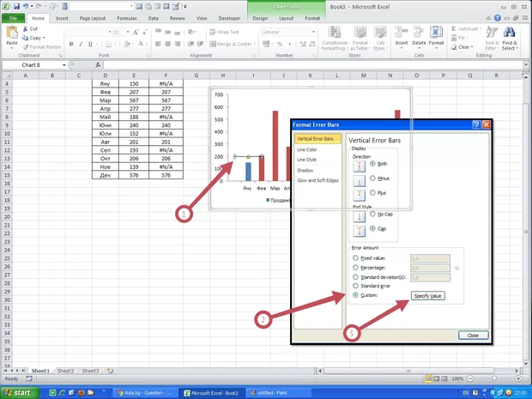
Task: Choose Standard deviation(s) error amount
Action: (355, 277)
